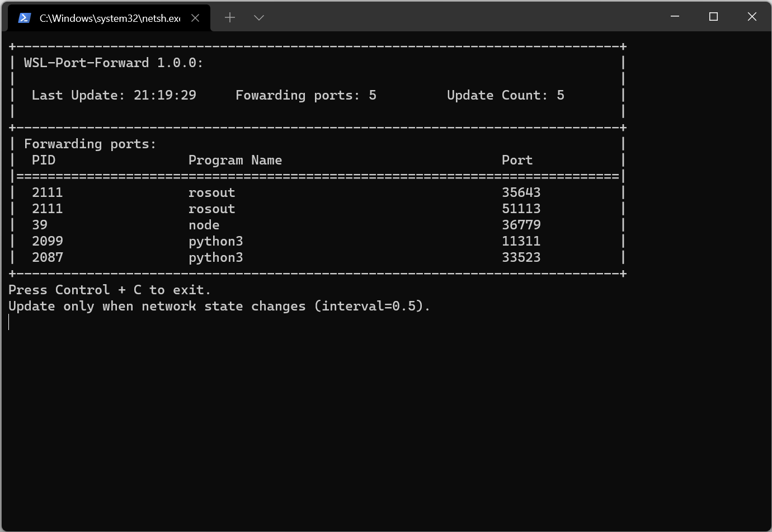Close the netsh.exe tab
The height and width of the screenshot is (532, 772).
tap(195, 18)
